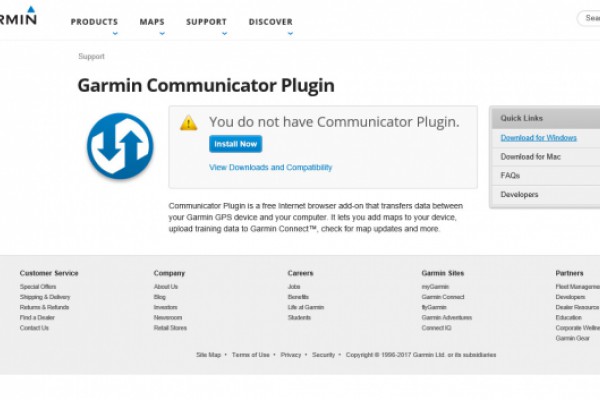
Task: Open Contact Us footer link
Action: point(34,328)
